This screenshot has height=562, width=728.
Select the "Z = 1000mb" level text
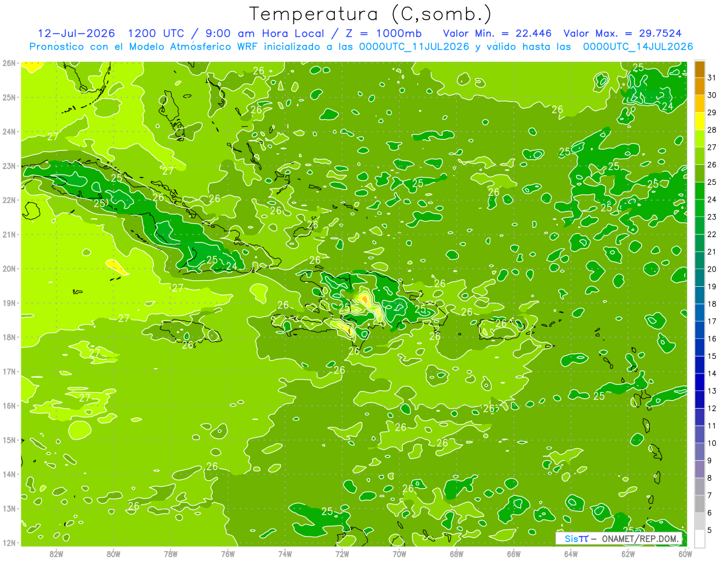tap(385, 33)
